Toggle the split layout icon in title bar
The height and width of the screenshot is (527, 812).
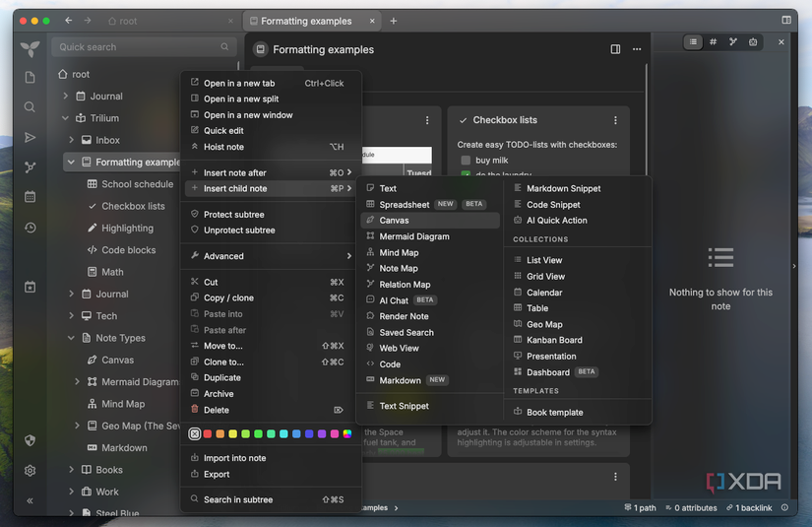pyautogui.click(x=786, y=20)
